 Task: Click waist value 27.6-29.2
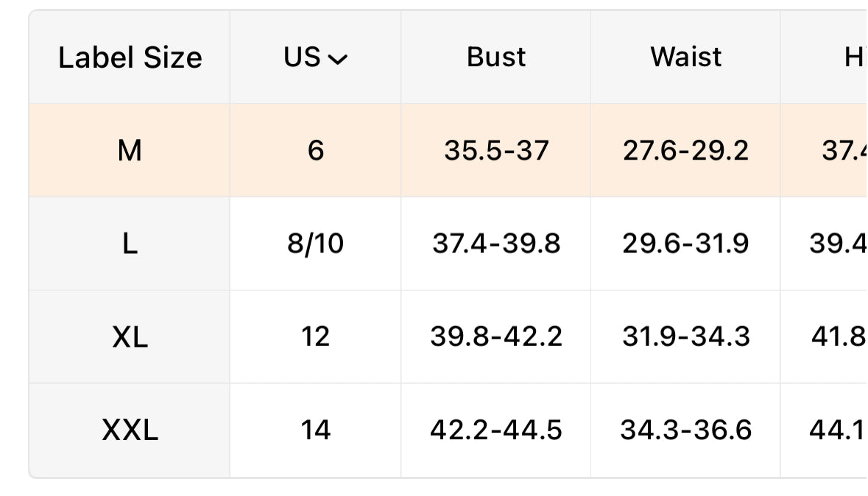(686, 151)
